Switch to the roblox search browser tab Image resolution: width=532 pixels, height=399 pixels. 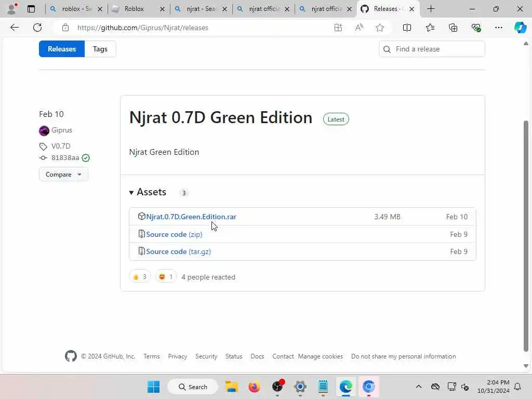[77, 9]
